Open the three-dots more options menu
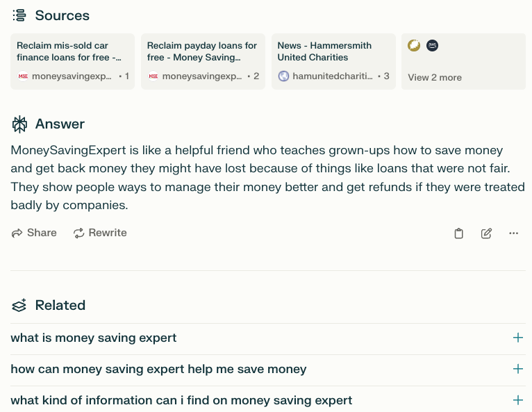 pyautogui.click(x=514, y=233)
